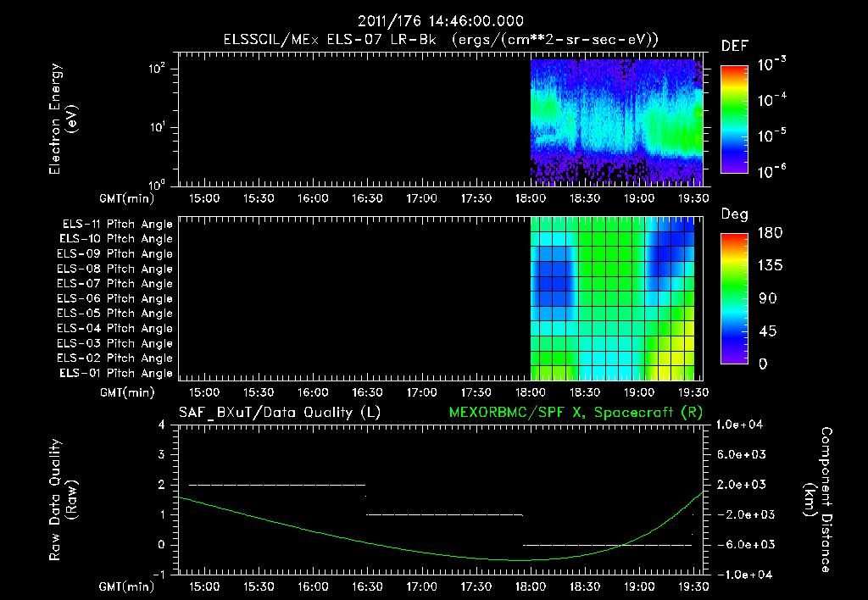Image resolution: width=868 pixels, height=600 pixels.
Task: Click the data quality line at level 2
Action: (x=277, y=486)
